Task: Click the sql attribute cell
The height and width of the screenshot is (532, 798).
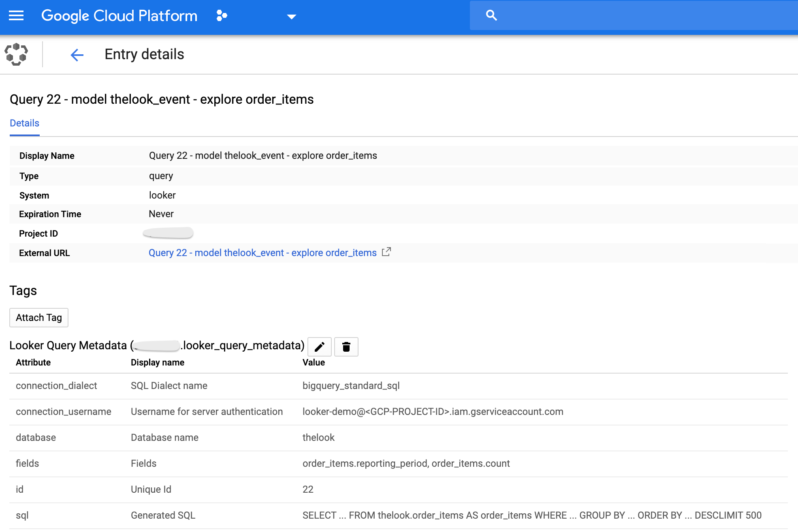Action: pos(22,515)
